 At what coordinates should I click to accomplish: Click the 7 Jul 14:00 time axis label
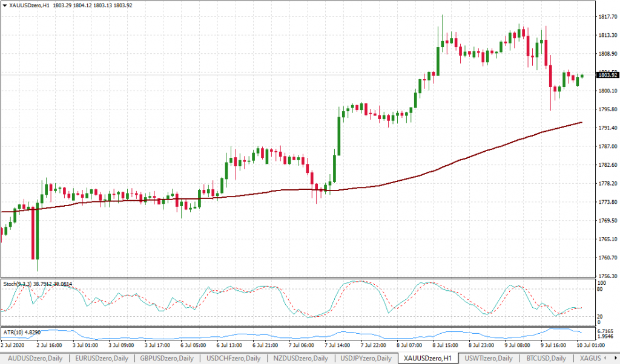click(x=338, y=345)
